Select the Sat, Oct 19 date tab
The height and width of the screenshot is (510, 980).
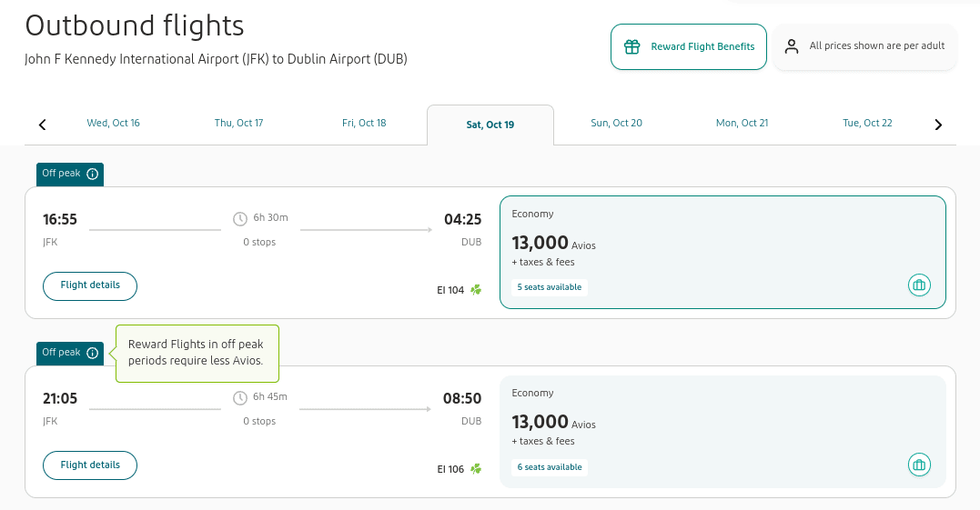pyautogui.click(x=490, y=125)
